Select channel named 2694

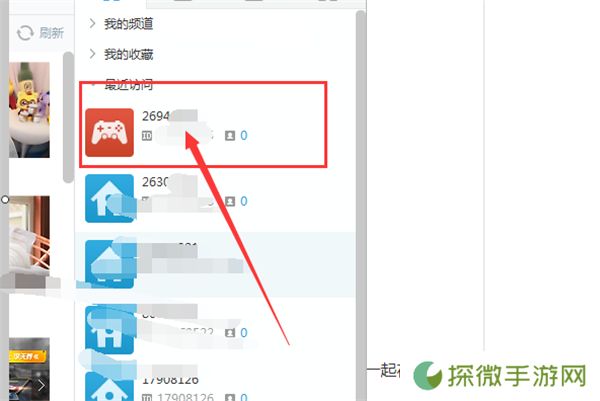(x=156, y=116)
